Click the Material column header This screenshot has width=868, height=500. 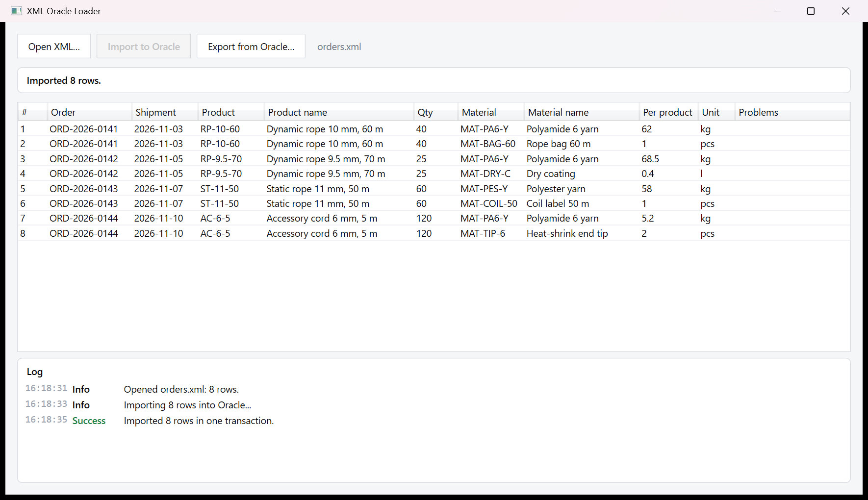(491, 112)
